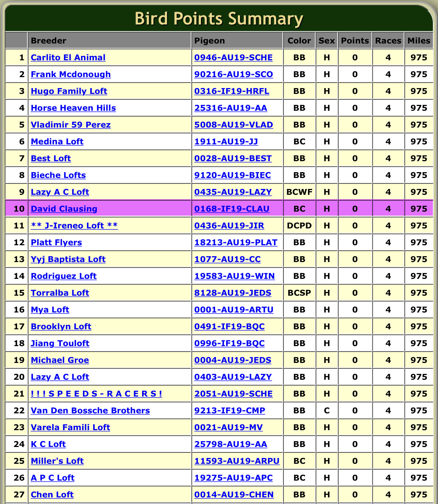This screenshot has height=504, width=438.
Task: Select the Jiang Touloft breeder link
Action: click(60, 344)
